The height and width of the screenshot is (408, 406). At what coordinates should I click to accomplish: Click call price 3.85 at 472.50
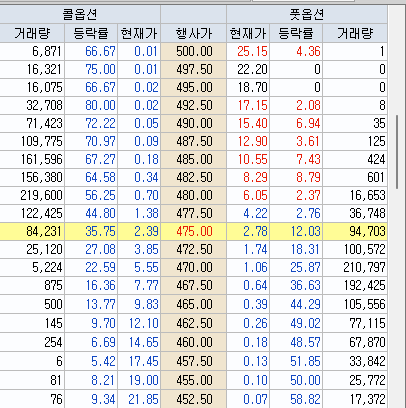139,250
